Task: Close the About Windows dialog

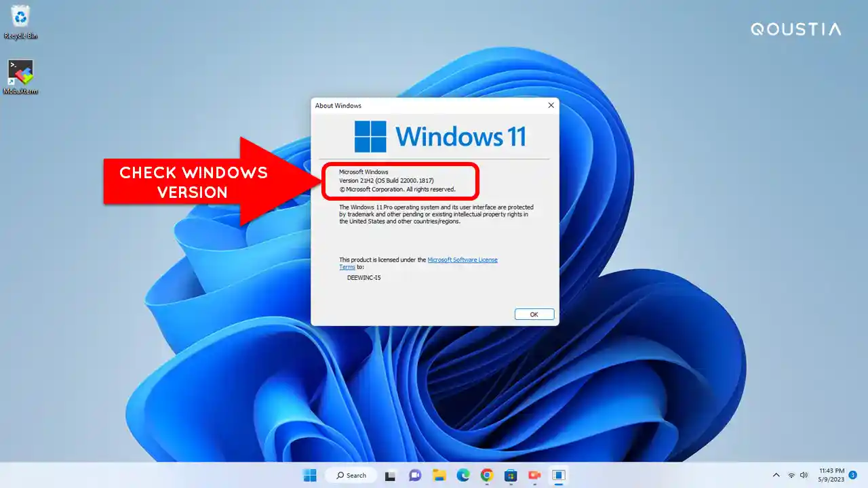Action: pyautogui.click(x=551, y=106)
